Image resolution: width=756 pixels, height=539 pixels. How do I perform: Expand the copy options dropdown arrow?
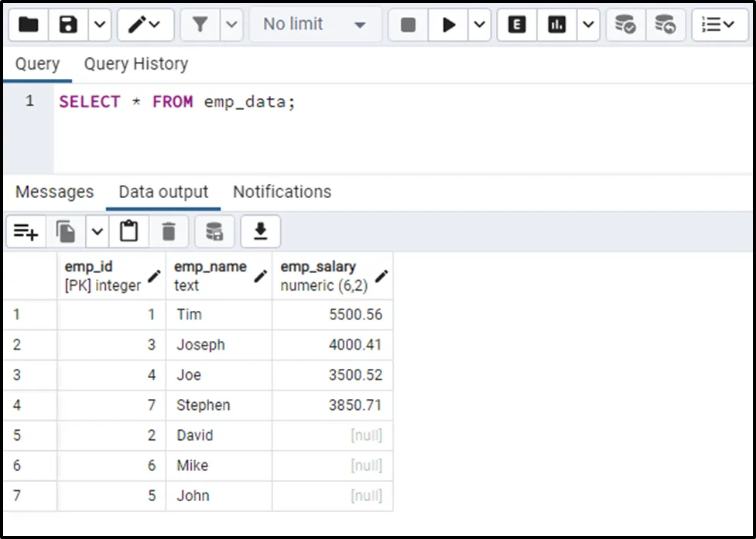pyautogui.click(x=97, y=231)
